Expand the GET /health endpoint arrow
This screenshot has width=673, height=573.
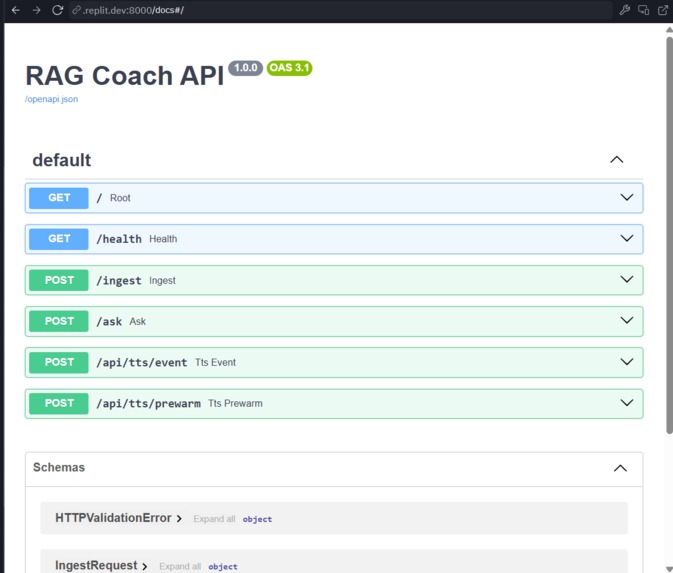pyautogui.click(x=627, y=238)
